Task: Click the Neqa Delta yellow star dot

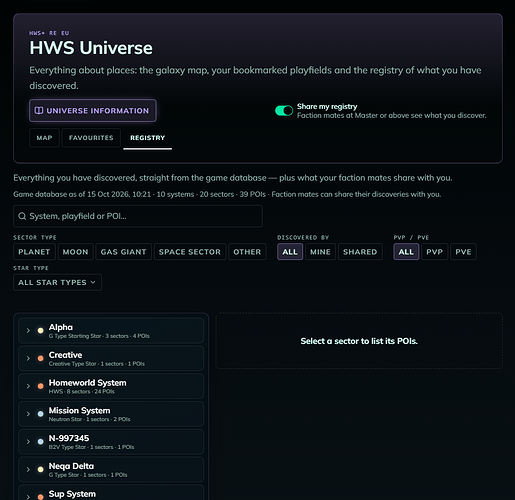Action: point(41,469)
